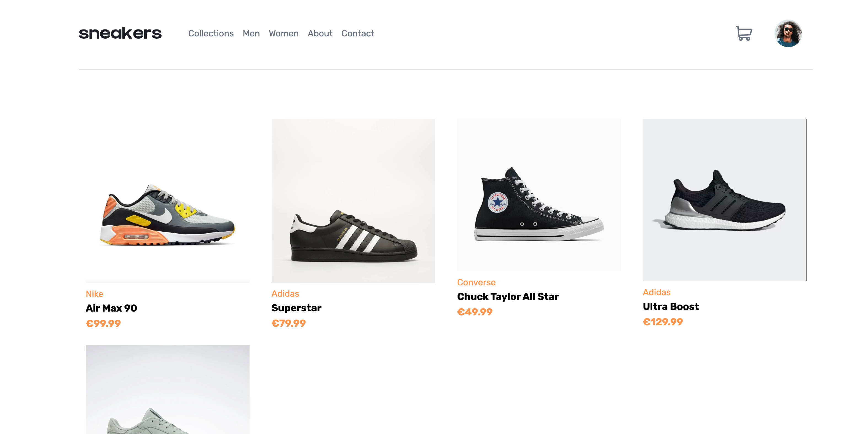868x434 pixels.
Task: Open the Superstar product page
Action: pyautogui.click(x=296, y=308)
